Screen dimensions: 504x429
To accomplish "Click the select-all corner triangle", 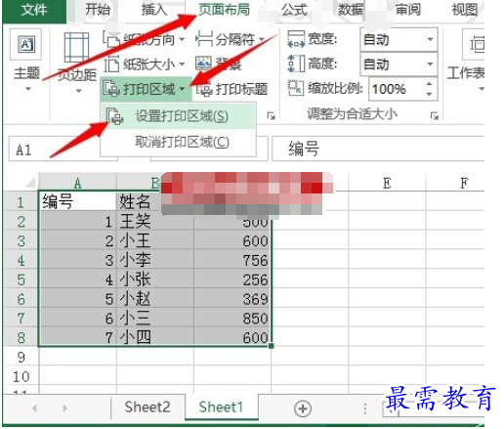I will (x=30, y=182).
